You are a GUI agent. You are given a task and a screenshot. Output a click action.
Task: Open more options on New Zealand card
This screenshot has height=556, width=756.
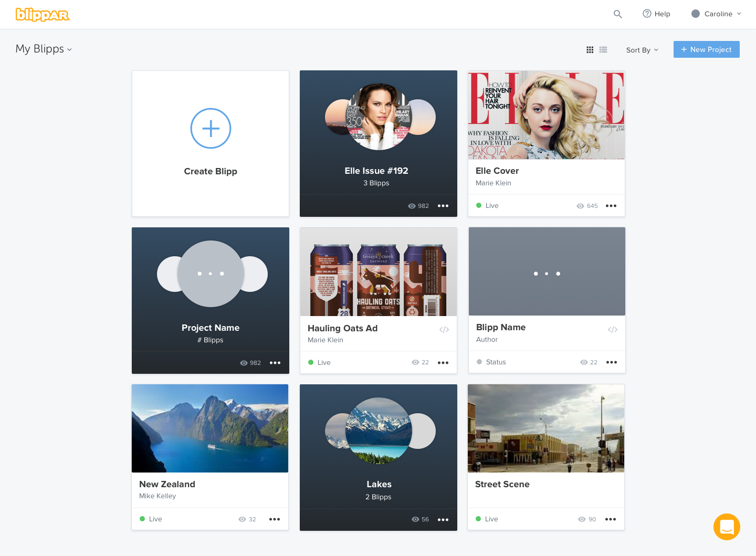[x=275, y=519]
